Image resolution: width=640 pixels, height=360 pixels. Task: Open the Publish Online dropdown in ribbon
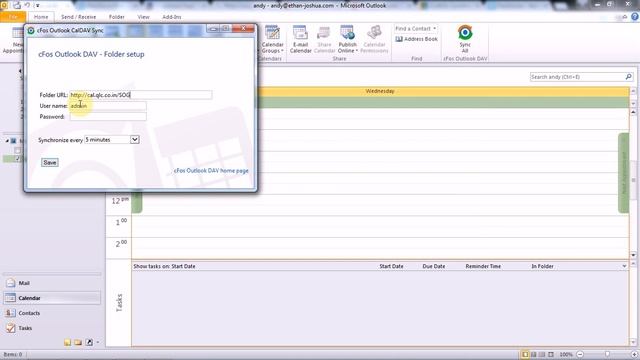(x=347, y=39)
